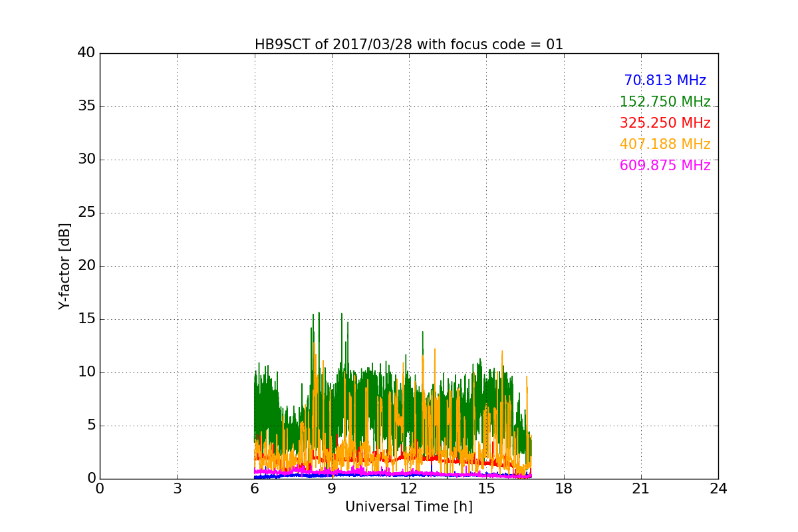Select the 407.188 MHz legend label
798x532 pixels.
(665, 144)
